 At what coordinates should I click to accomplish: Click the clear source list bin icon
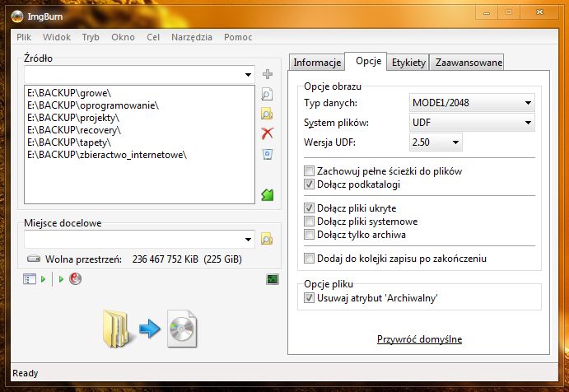coord(268,154)
